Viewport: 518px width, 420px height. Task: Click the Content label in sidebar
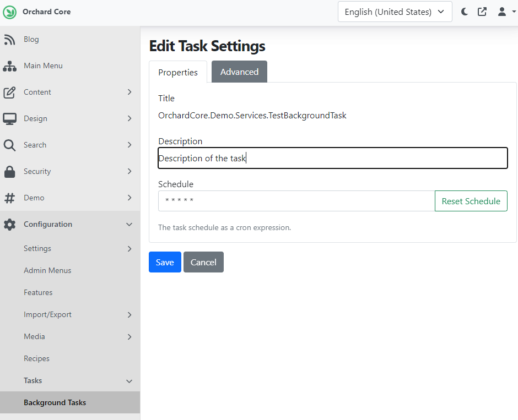coord(37,92)
